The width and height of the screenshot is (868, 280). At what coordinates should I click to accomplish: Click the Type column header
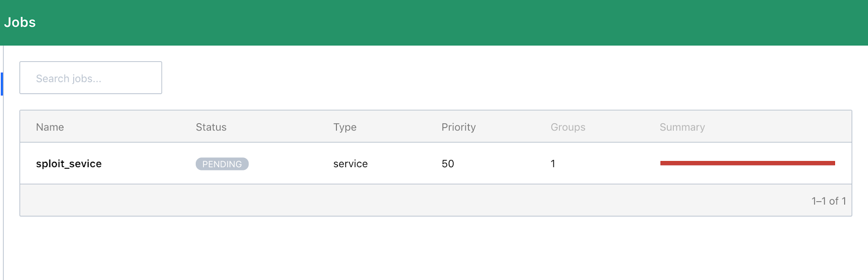[x=344, y=127]
